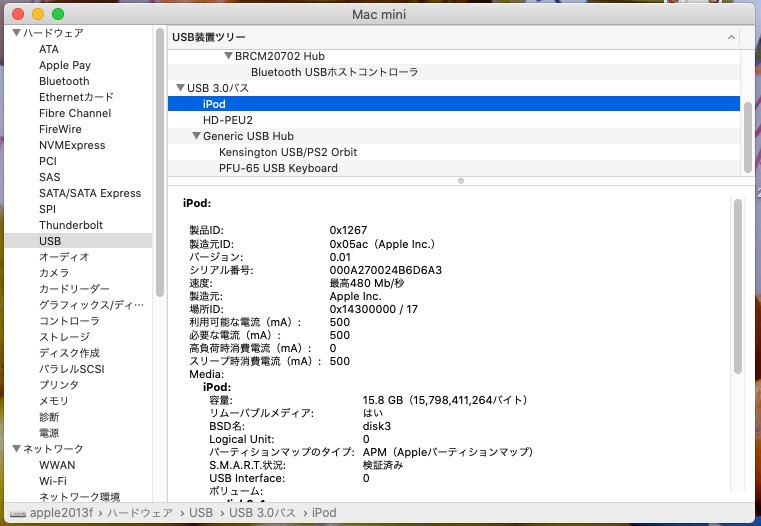Select ストレージ in the sidebar
Viewport: 761px width, 526px height.
coord(64,337)
